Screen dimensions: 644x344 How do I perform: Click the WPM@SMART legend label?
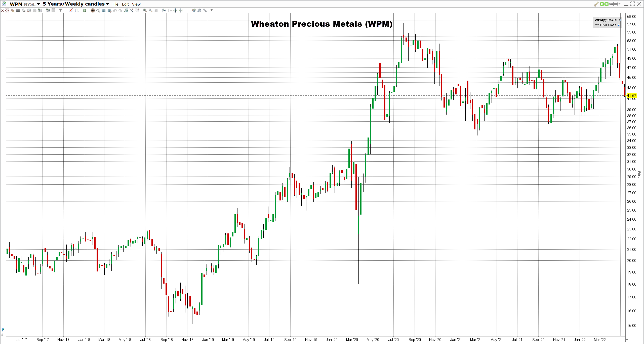(606, 20)
